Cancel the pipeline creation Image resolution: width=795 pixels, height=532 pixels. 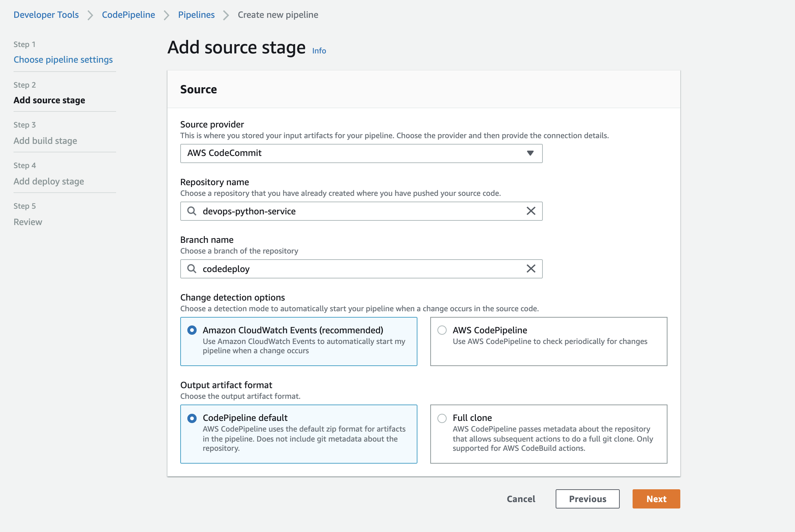(521, 499)
